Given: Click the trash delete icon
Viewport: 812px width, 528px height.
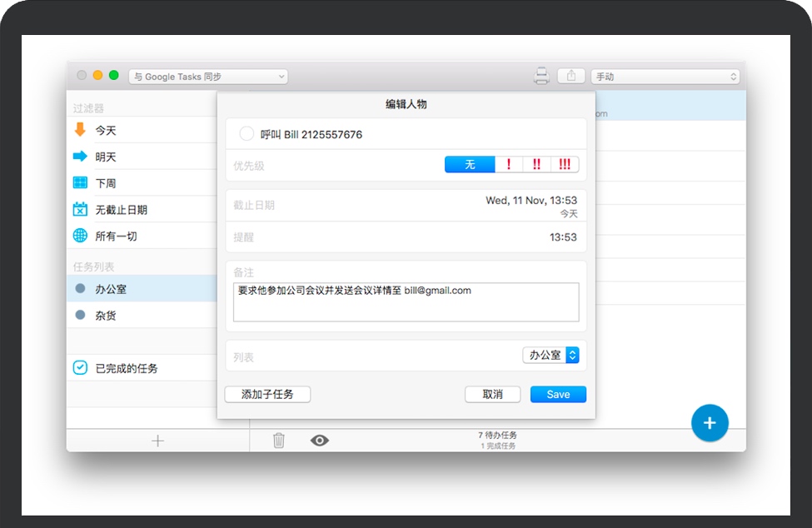Looking at the screenshot, I should 279,440.
